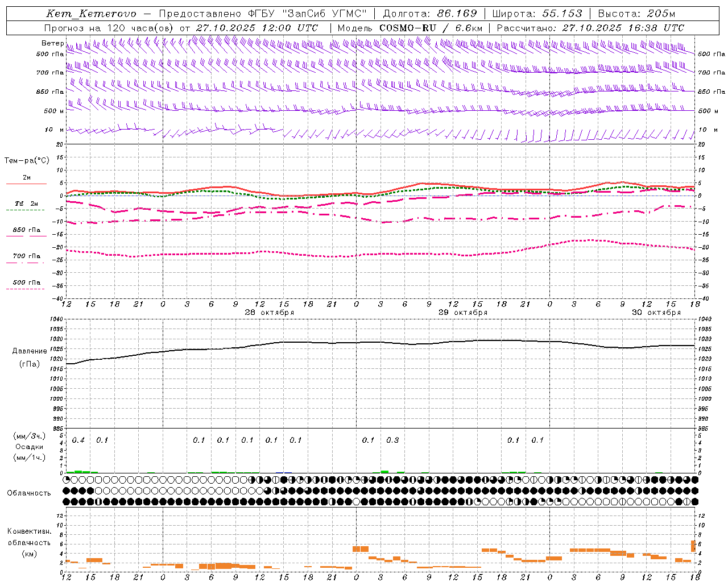
Task: Click the 10 м wind level label on left
Action: click(x=54, y=130)
